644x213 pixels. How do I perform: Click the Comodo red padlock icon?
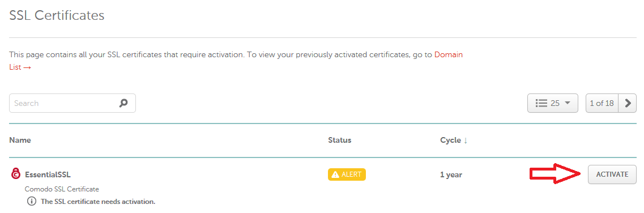click(x=16, y=174)
